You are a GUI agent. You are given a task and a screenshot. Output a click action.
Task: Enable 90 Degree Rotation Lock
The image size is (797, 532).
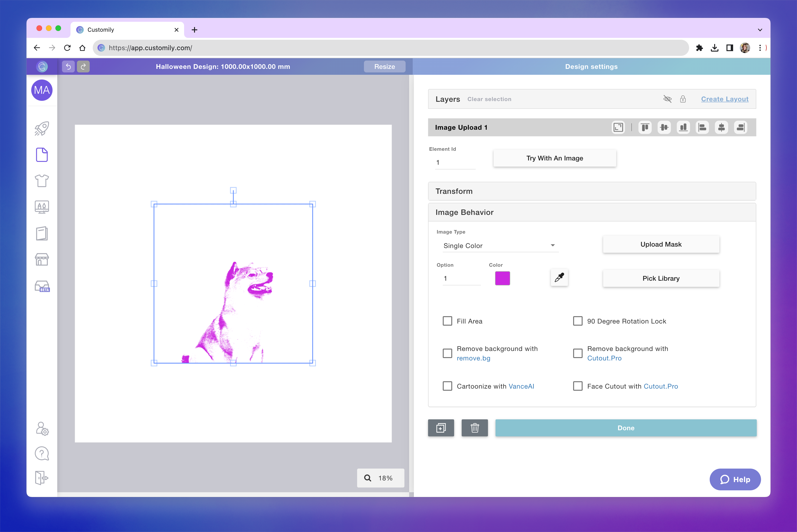click(577, 321)
